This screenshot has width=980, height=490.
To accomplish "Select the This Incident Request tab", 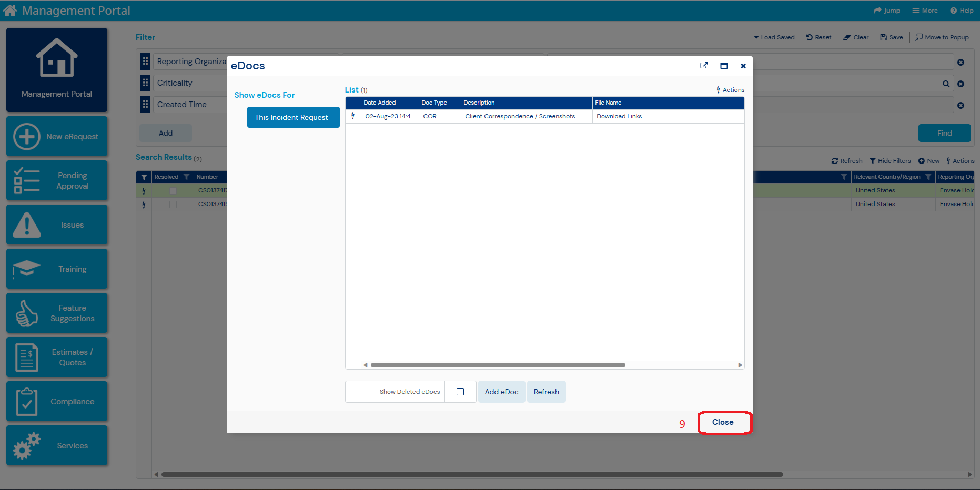I will [293, 117].
